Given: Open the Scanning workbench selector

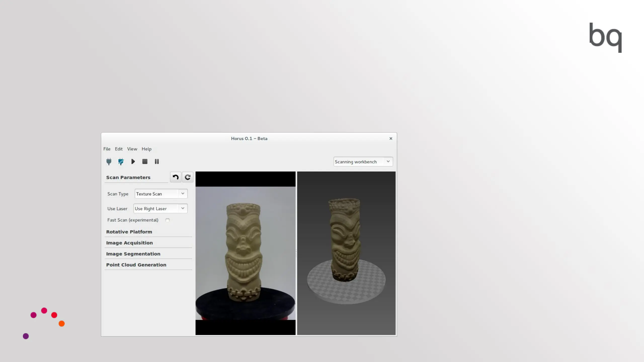Looking at the screenshot, I should tap(363, 162).
